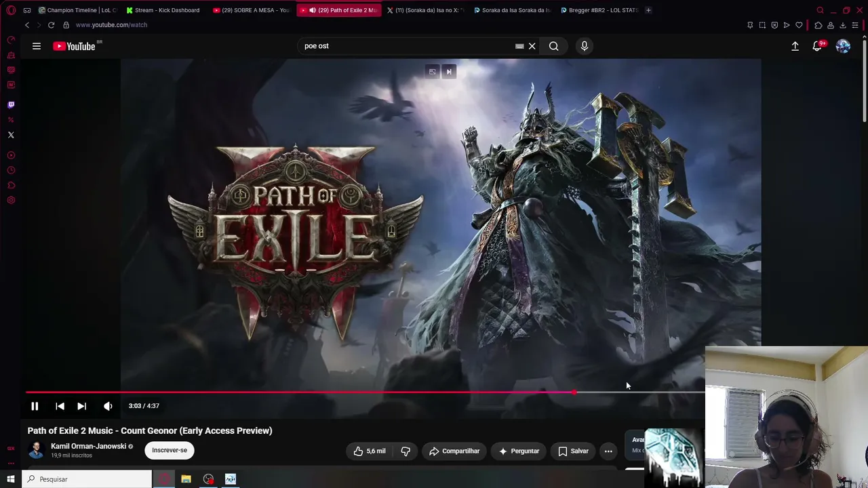The image size is (868, 488).
Task: Open Windows Start menu
Action: click(x=11, y=479)
